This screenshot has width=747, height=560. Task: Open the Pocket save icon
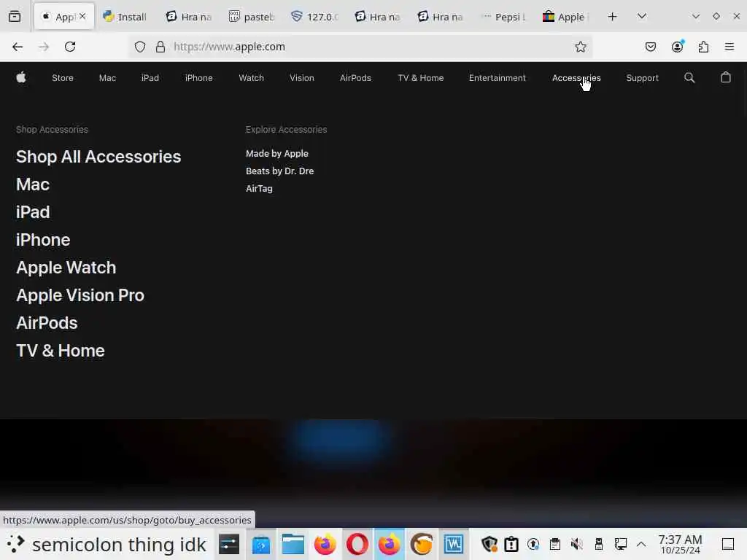coord(651,47)
